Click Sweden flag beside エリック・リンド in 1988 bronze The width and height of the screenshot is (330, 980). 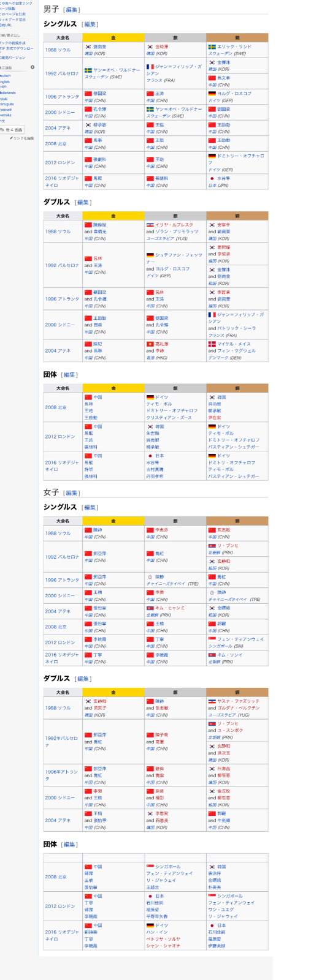click(x=212, y=47)
